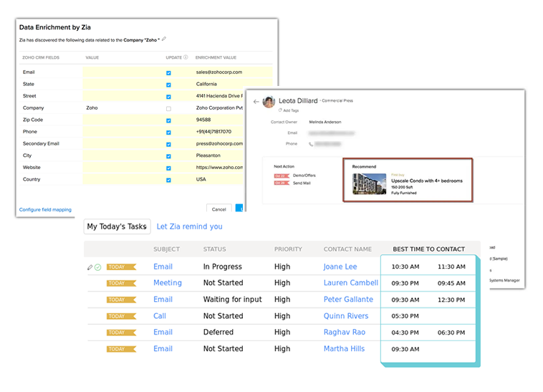The width and height of the screenshot is (543, 392).
Task: Click the back arrow beside Leota Dilliard
Action: [x=256, y=102]
